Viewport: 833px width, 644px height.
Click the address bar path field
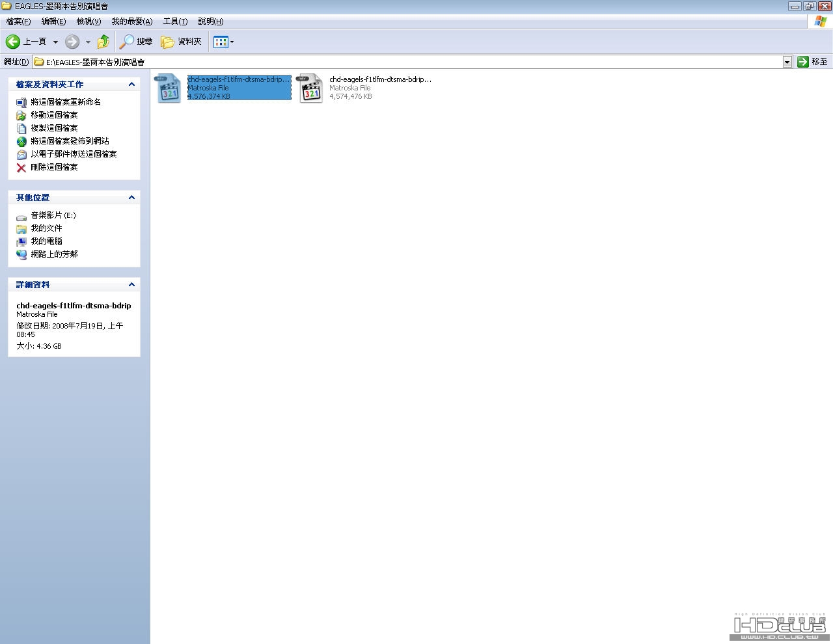(407, 62)
